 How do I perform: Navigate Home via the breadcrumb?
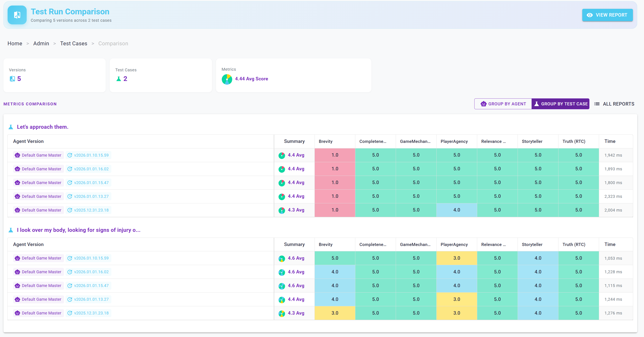tap(15, 43)
